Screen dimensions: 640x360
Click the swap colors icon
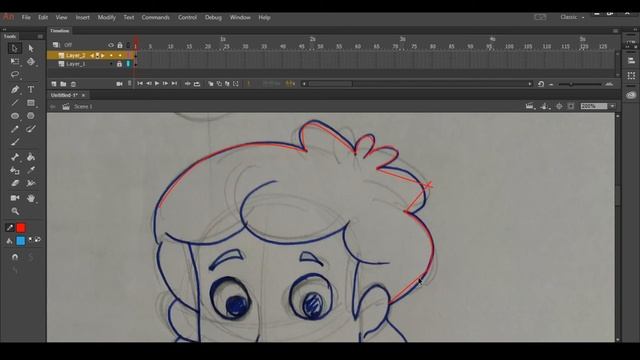point(38,239)
